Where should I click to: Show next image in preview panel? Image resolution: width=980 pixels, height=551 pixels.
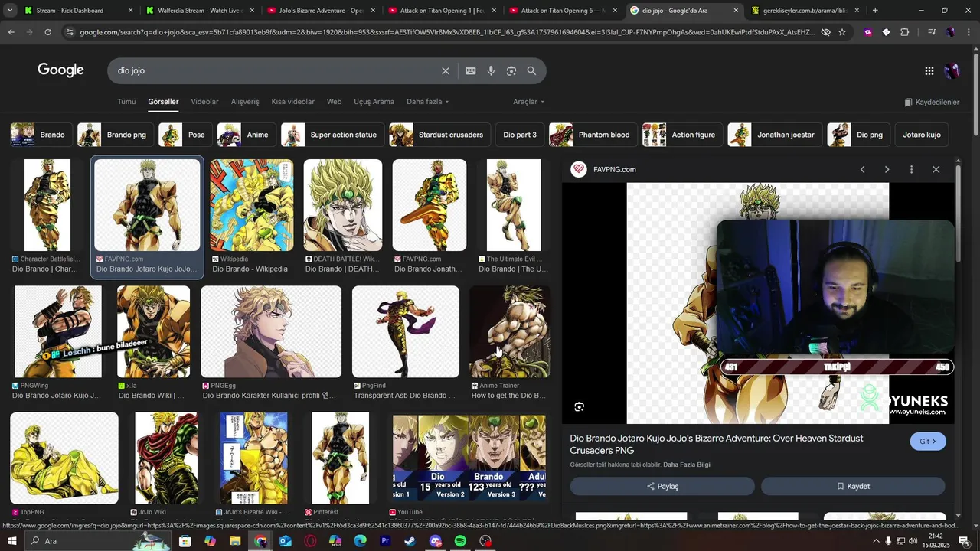tap(887, 169)
